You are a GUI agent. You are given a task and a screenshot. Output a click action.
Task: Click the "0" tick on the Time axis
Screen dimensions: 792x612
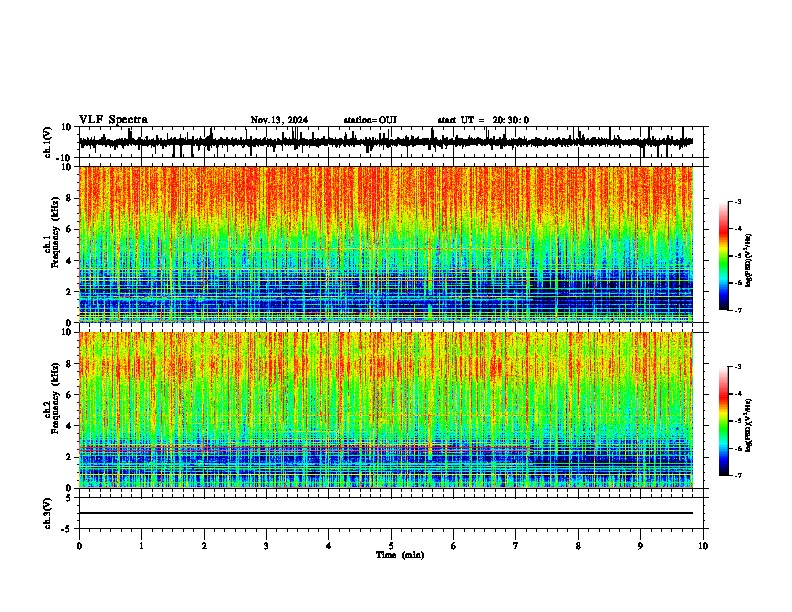pyautogui.click(x=79, y=546)
